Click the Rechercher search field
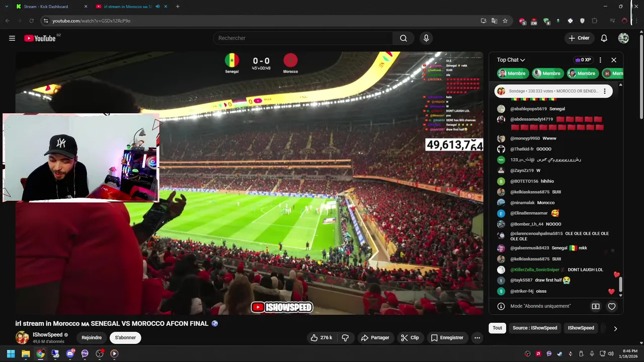 [303, 38]
